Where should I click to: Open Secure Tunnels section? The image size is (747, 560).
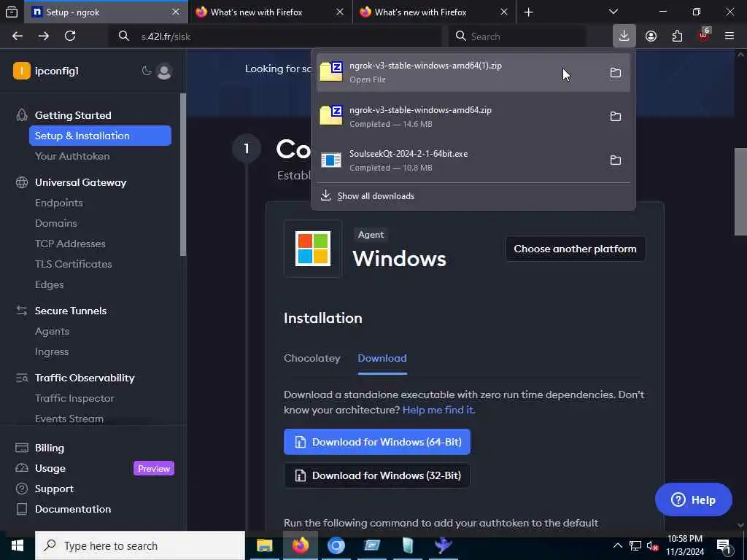[x=71, y=311]
